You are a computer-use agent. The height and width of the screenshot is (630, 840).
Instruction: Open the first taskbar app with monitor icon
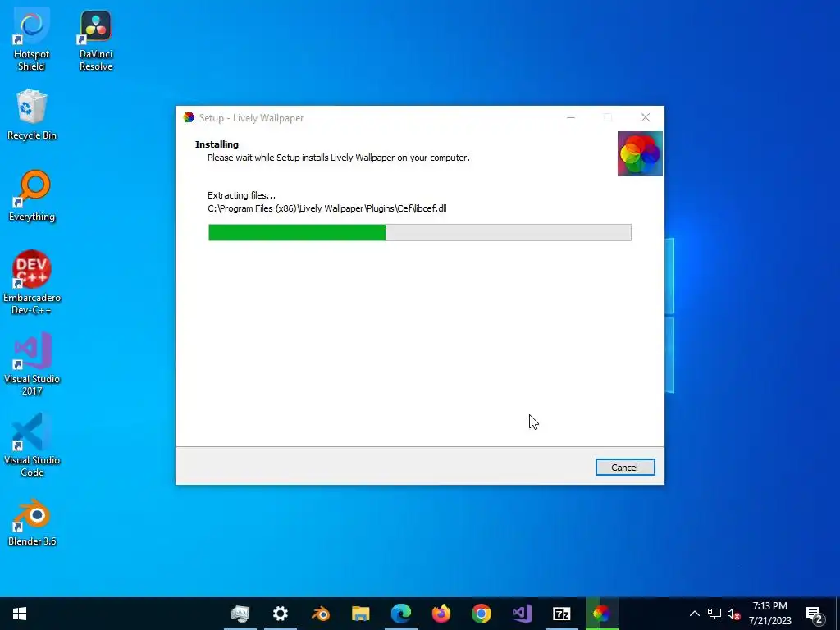coord(240,614)
